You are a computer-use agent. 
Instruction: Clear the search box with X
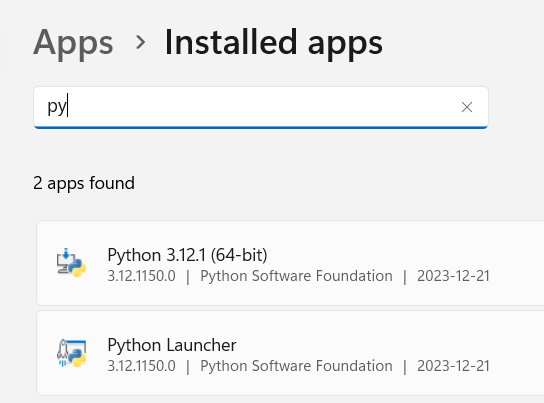tap(467, 107)
